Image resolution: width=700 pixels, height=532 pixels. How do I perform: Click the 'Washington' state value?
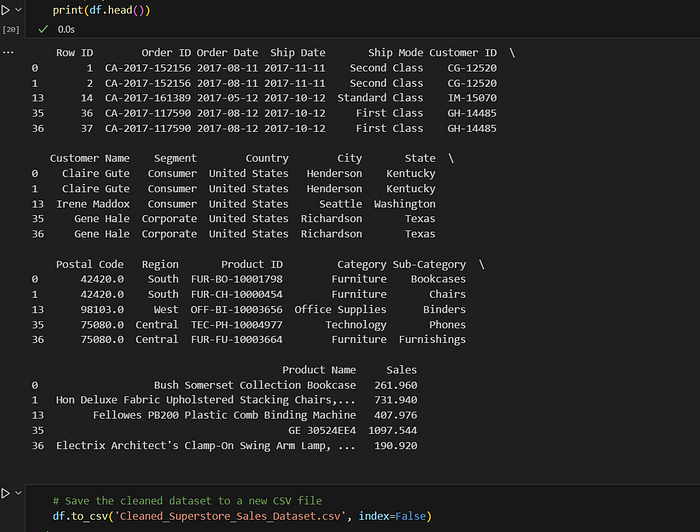pos(404,204)
